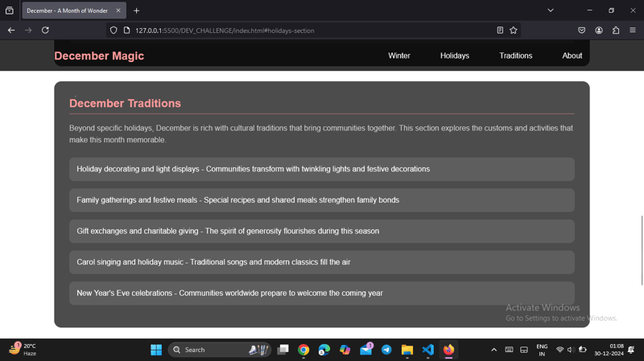Screen dimensions: 644x361
Task: Click the Carol singing and holiday music item
Action: tap(321, 262)
